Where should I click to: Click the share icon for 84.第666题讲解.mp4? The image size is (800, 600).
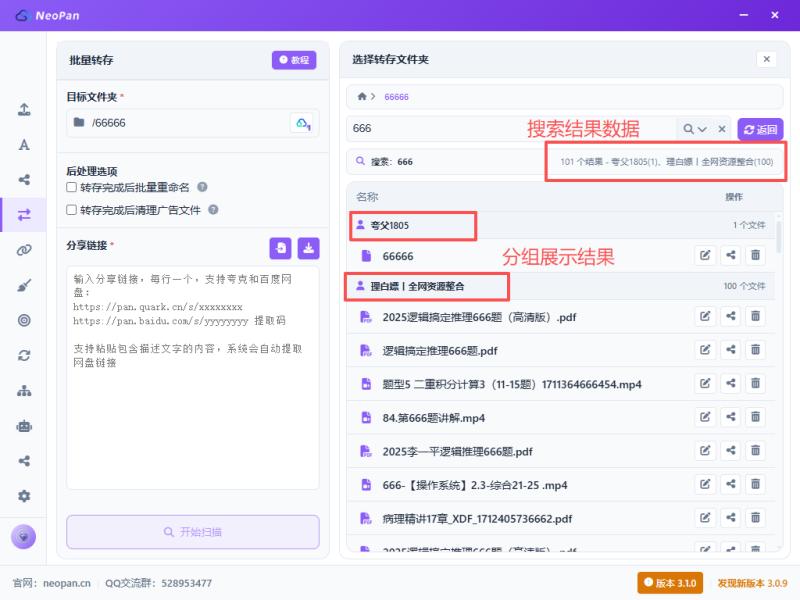[731, 418]
